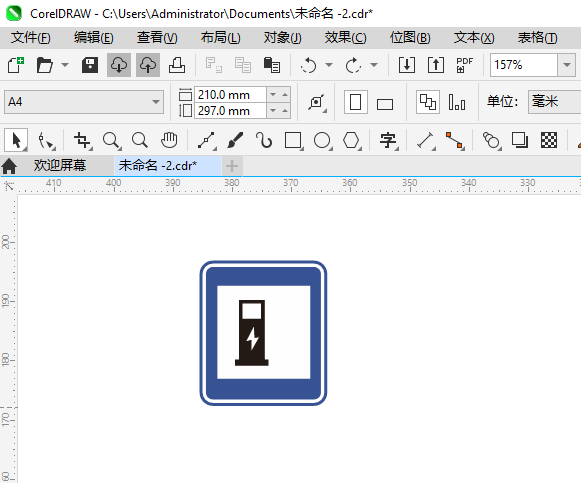This screenshot has width=581, height=483.
Task: Decrease page height with down arrow
Action: tap(273, 111)
